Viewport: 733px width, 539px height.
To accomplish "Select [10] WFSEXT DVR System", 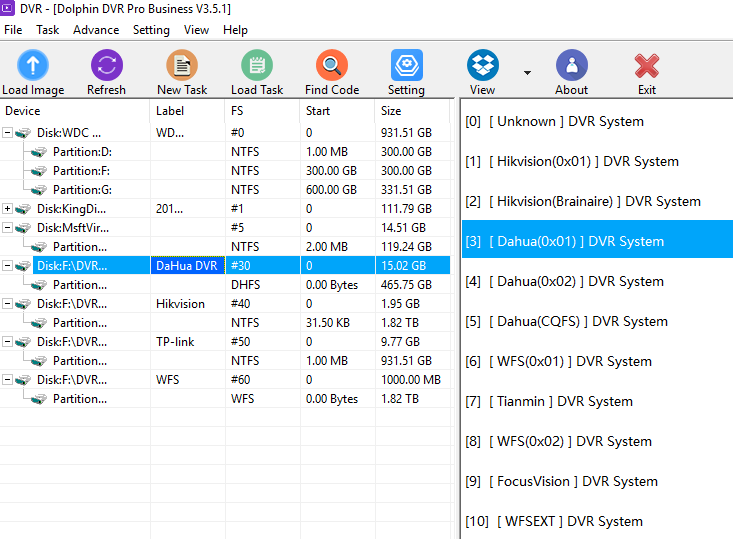I will [x=597, y=521].
